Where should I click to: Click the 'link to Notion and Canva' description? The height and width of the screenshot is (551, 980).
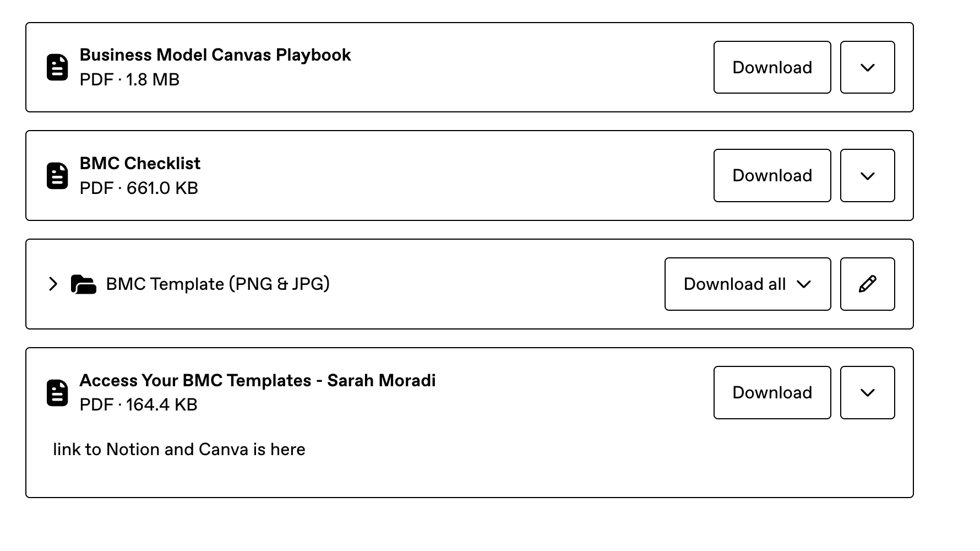point(179,450)
